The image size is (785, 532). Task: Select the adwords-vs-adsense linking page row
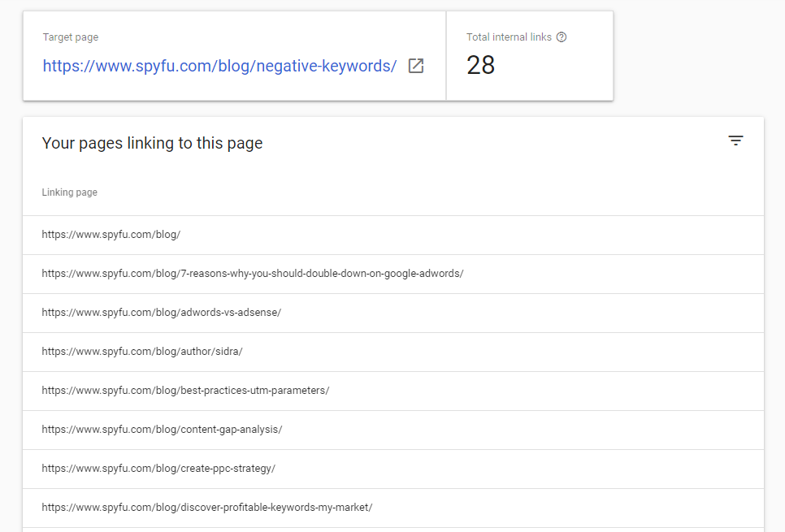pyautogui.click(x=393, y=313)
